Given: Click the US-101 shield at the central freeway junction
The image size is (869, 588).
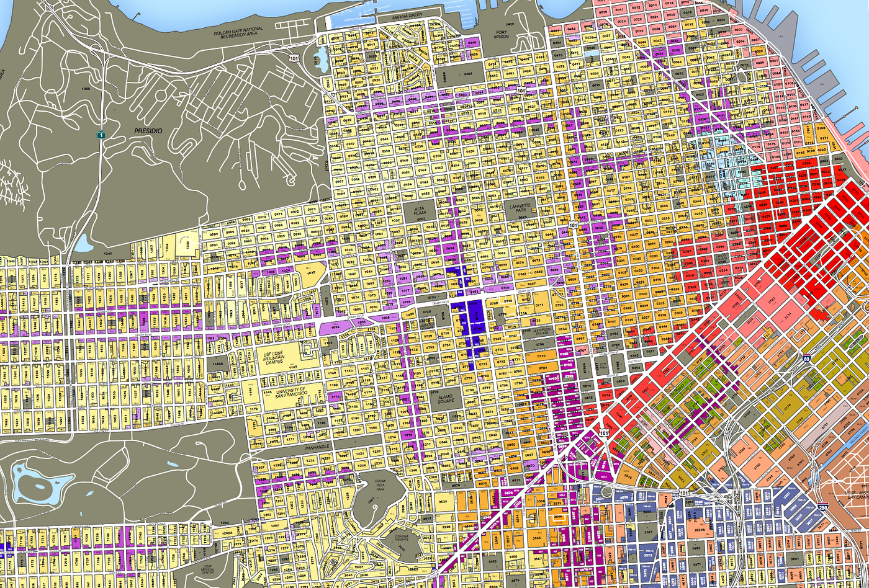Looking at the screenshot, I should (604, 433).
